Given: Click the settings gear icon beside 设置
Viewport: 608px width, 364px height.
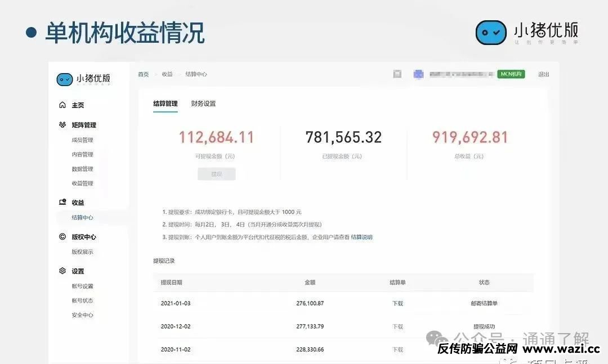Looking at the screenshot, I should [62, 271].
